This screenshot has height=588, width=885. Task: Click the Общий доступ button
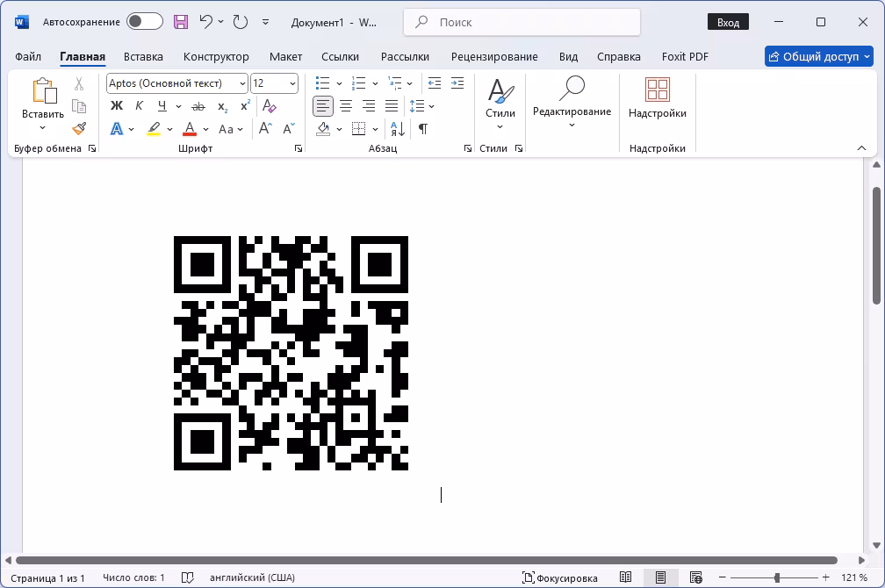(x=818, y=56)
